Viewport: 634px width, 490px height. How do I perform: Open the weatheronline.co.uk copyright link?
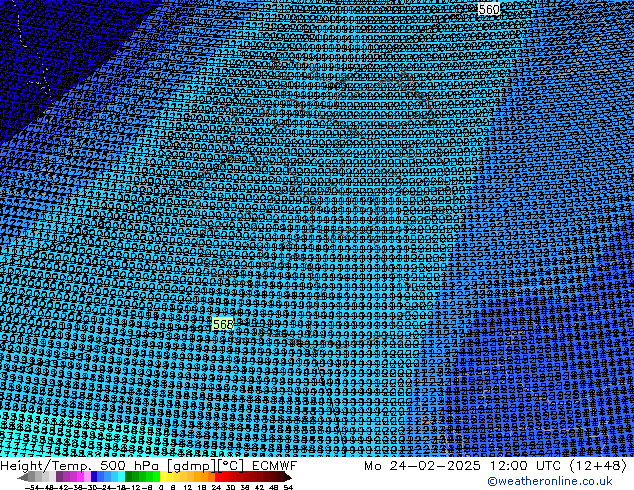[x=549, y=481]
